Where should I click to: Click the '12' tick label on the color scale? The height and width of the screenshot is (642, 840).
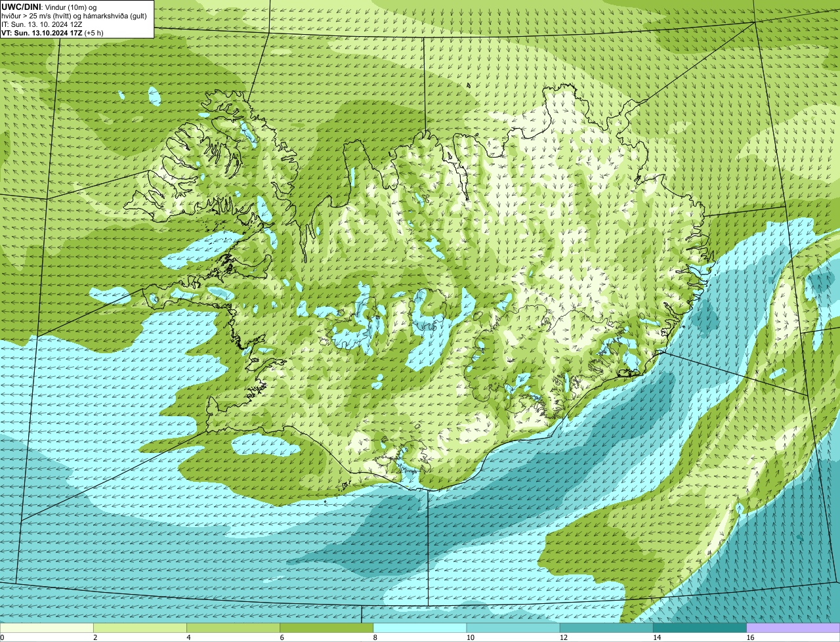[x=564, y=637]
